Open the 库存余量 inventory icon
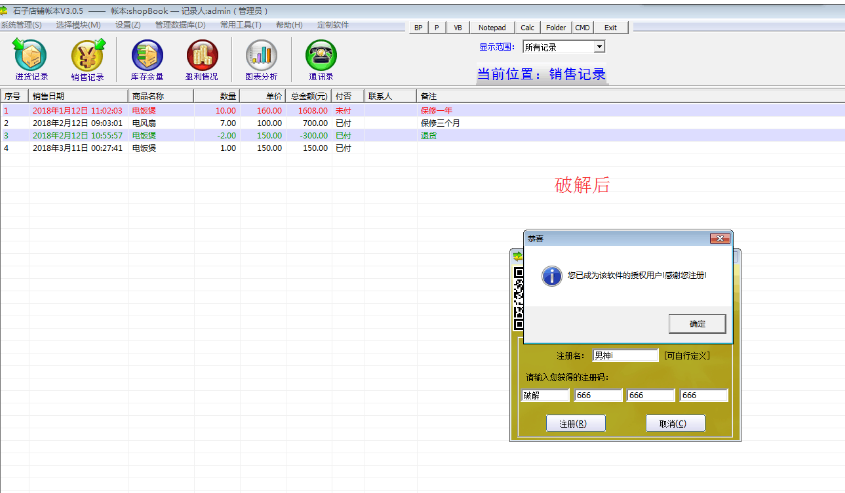845x493 pixels. coord(147,60)
